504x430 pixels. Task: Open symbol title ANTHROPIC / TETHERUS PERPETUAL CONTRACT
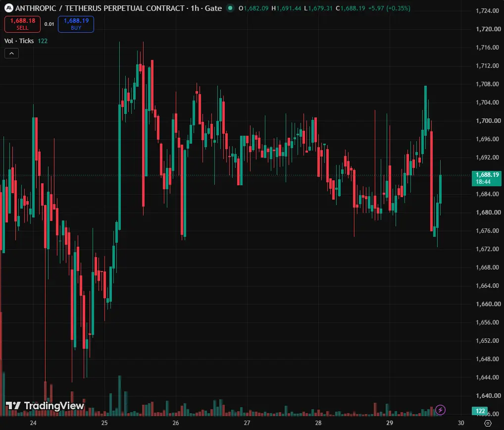click(x=100, y=8)
